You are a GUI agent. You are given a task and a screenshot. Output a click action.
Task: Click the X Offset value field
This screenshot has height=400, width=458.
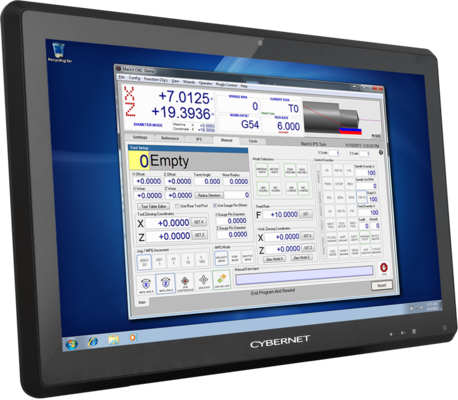tap(148, 181)
